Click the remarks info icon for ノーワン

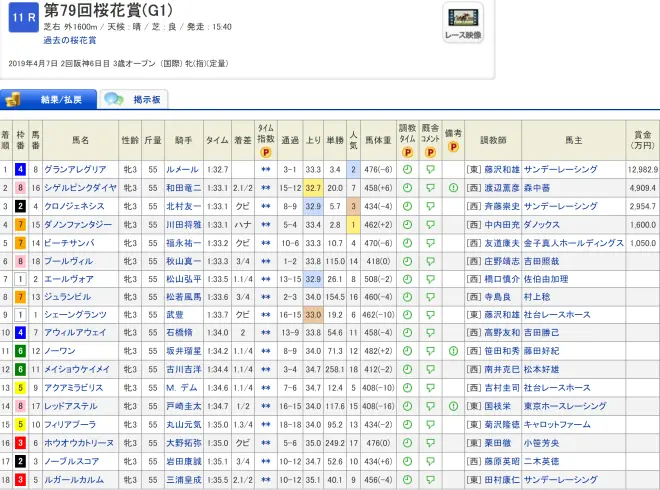[x=453, y=351]
